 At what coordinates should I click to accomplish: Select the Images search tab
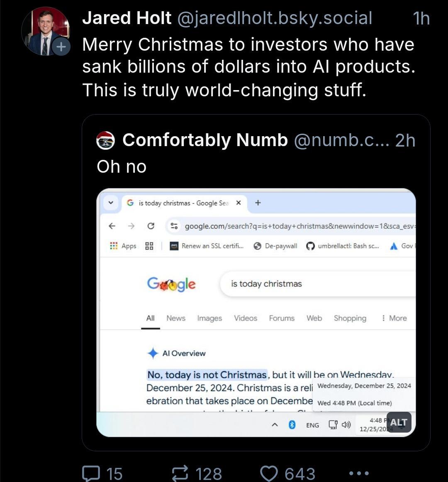coord(209,318)
